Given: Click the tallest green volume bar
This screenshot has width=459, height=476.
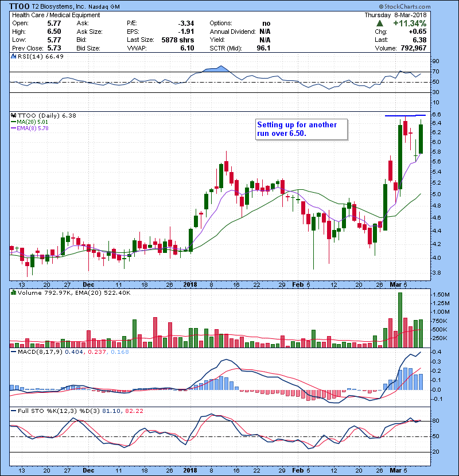Looking at the screenshot, I should (x=400, y=320).
